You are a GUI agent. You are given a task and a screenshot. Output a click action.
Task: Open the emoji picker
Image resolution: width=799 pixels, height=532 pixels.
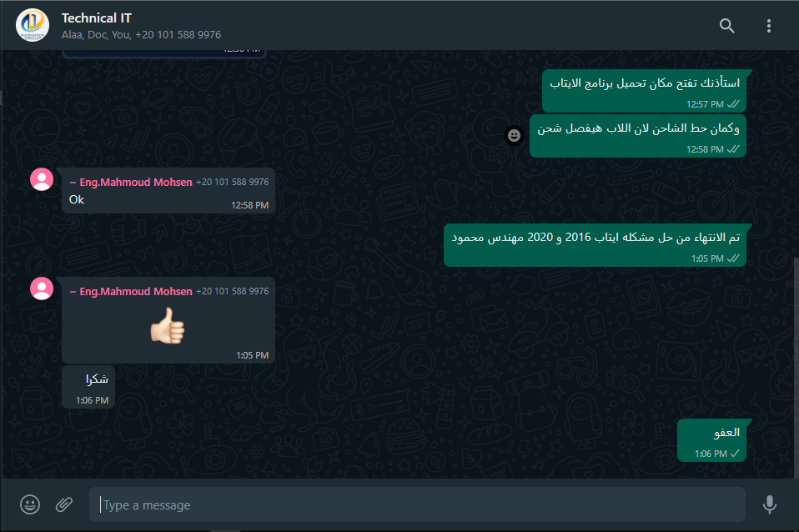30,504
